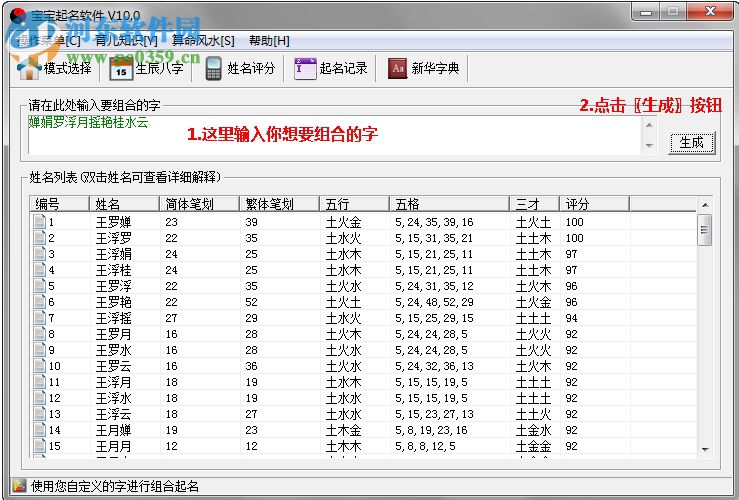Viewport: 739px width, 500px height.
Task: Click the app logo in title bar
Action: [17, 16]
